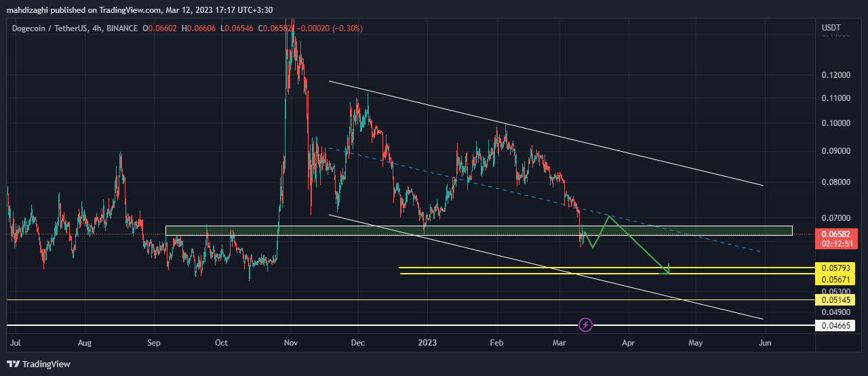Viewport: 868px width, 376px height.
Task: Click the purple lightning event icon
Action: coord(586,325)
